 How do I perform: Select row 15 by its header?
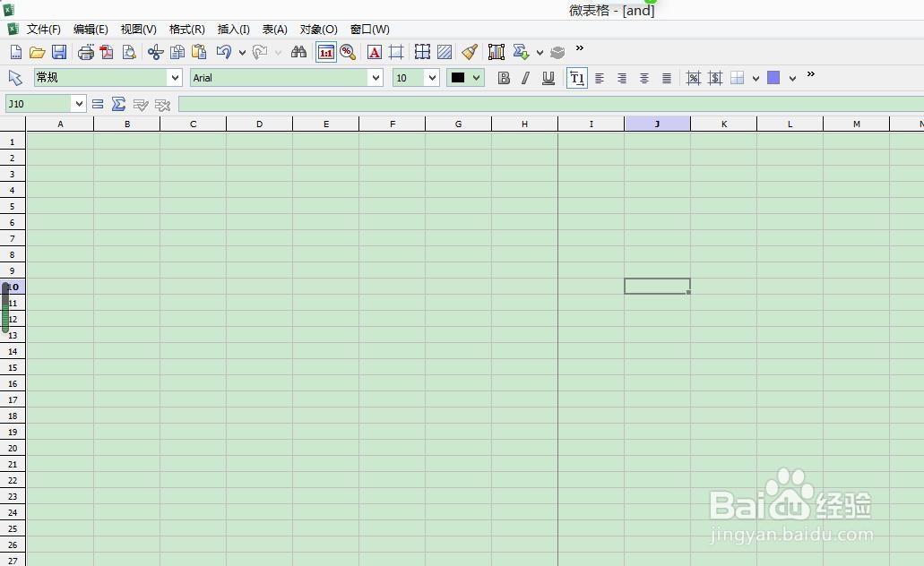click(x=13, y=367)
